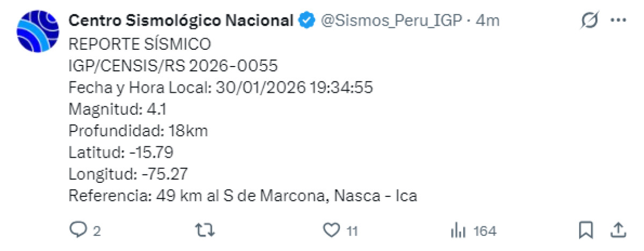This screenshot has height=251, width=644.
Task: Toggle the bookmark icon for this post
Action: pyautogui.click(x=586, y=231)
